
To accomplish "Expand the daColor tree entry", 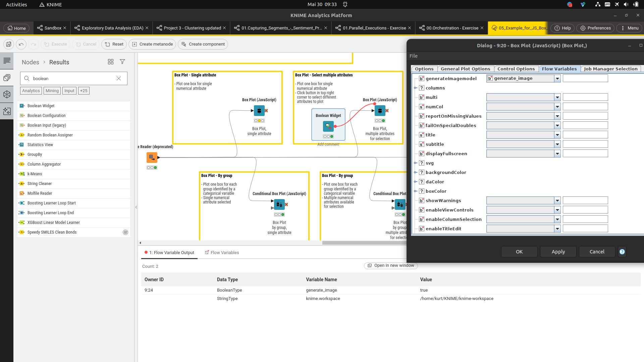I will pyautogui.click(x=415, y=182).
